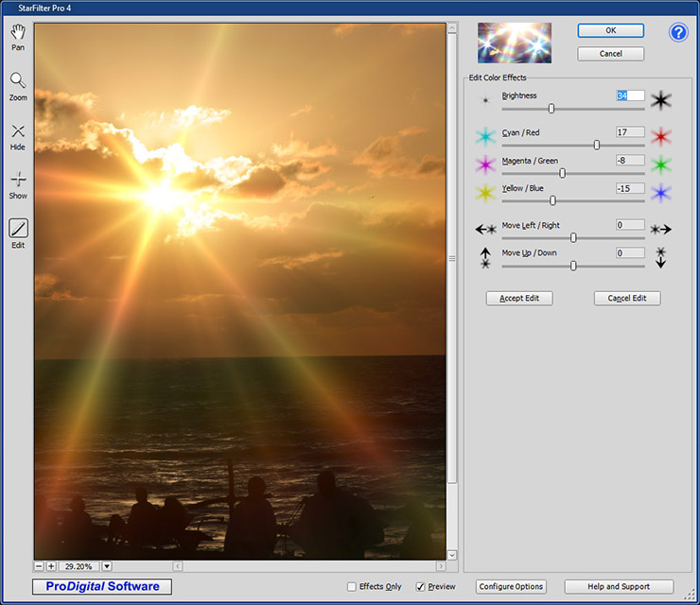The image size is (700, 605).
Task: Click the horizontal scrollbar right arrow
Action: tap(441, 566)
